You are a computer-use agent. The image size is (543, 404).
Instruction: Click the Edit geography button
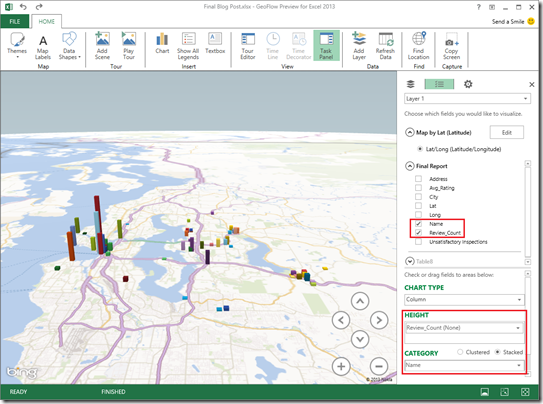click(x=507, y=133)
